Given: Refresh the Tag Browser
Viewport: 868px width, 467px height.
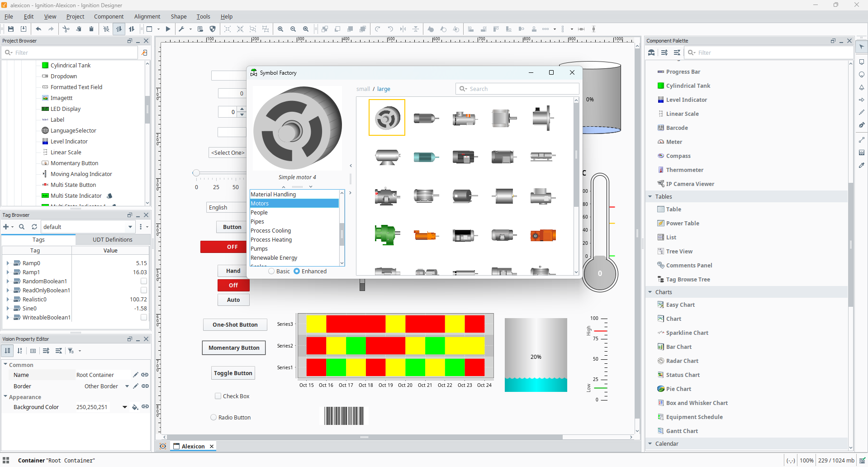Looking at the screenshot, I should (34, 227).
